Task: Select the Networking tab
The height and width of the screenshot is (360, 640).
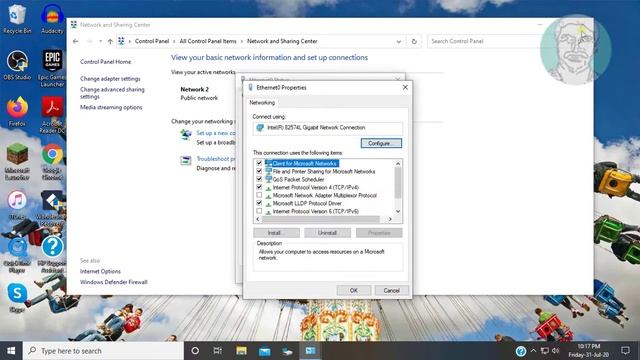Action: point(262,102)
